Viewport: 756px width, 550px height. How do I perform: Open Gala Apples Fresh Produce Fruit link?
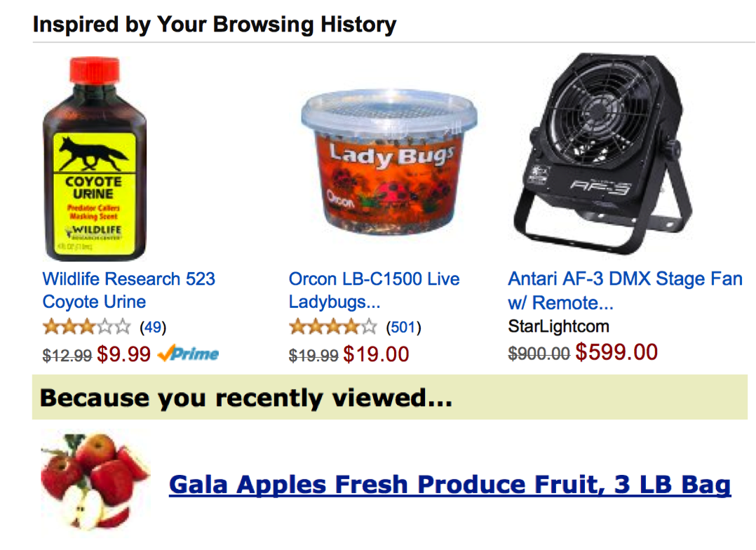tap(450, 485)
